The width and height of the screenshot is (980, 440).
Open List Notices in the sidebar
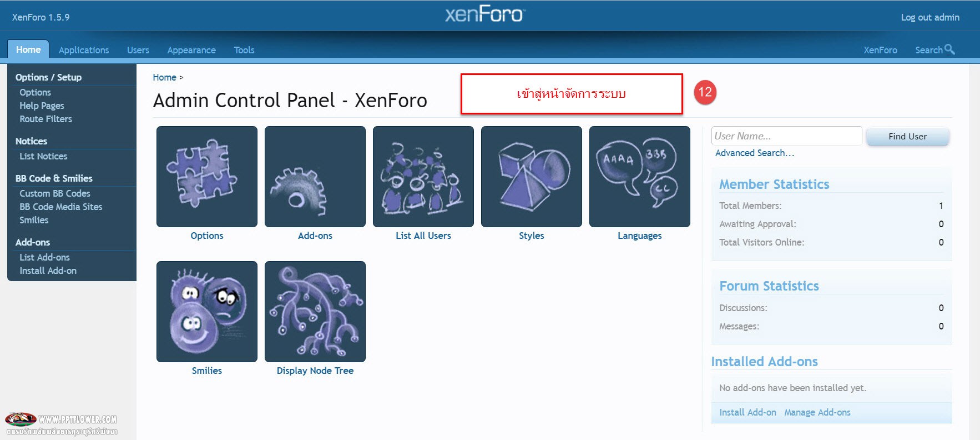coord(43,156)
